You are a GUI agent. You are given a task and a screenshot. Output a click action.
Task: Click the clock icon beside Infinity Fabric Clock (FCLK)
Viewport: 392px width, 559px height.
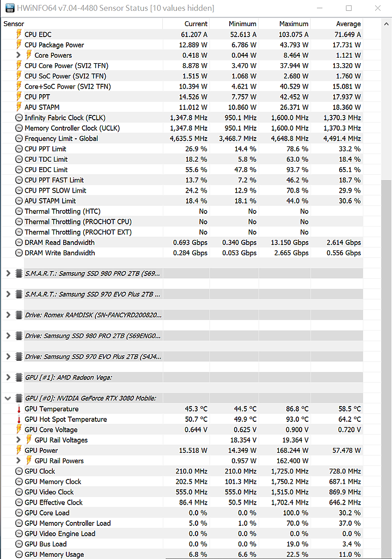(19, 118)
